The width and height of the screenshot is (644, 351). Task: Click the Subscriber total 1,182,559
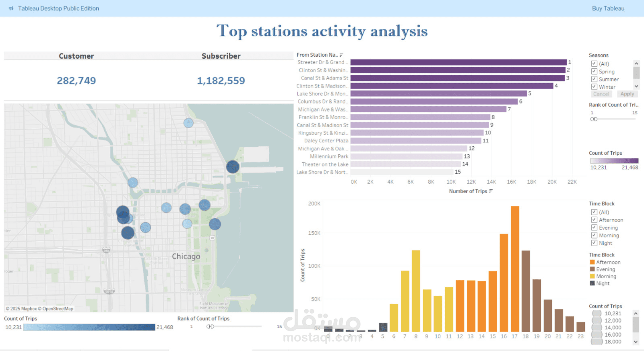[221, 81]
